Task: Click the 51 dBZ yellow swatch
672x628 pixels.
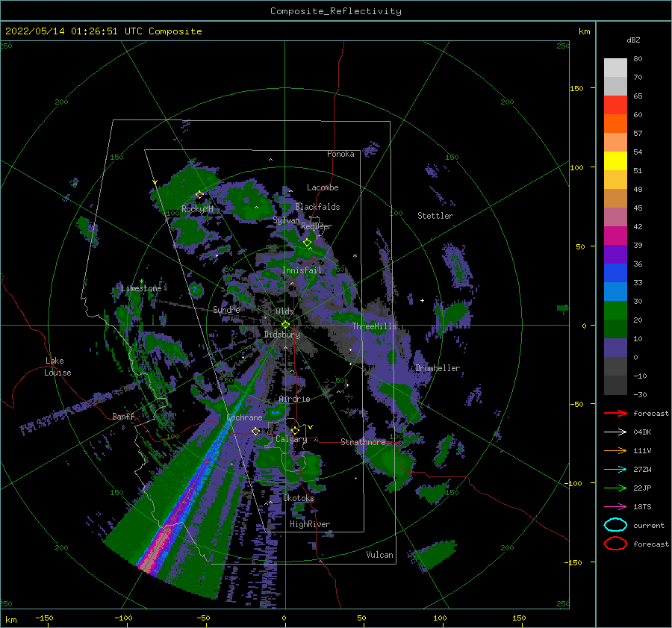Action: (615, 161)
